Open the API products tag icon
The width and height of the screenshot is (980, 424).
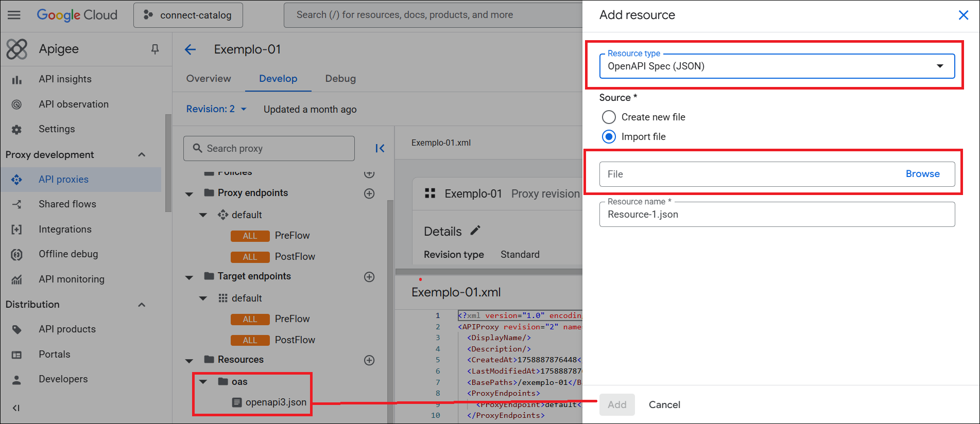pyautogui.click(x=17, y=329)
